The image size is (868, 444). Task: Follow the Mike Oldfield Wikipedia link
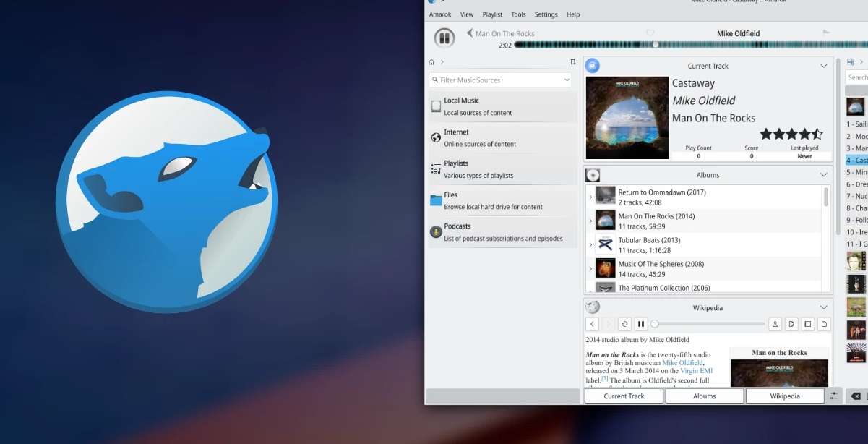click(682, 363)
